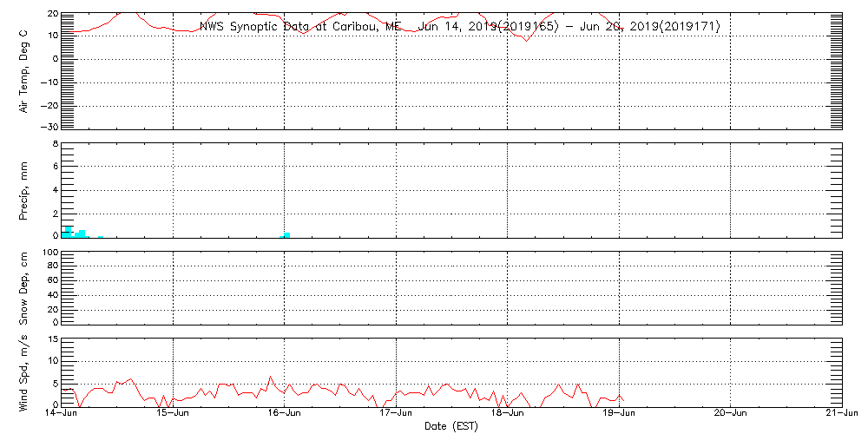Screen dimensions: 868x434
Task: Click the 'Snow Dep, cm' axis label
Action: [23, 287]
